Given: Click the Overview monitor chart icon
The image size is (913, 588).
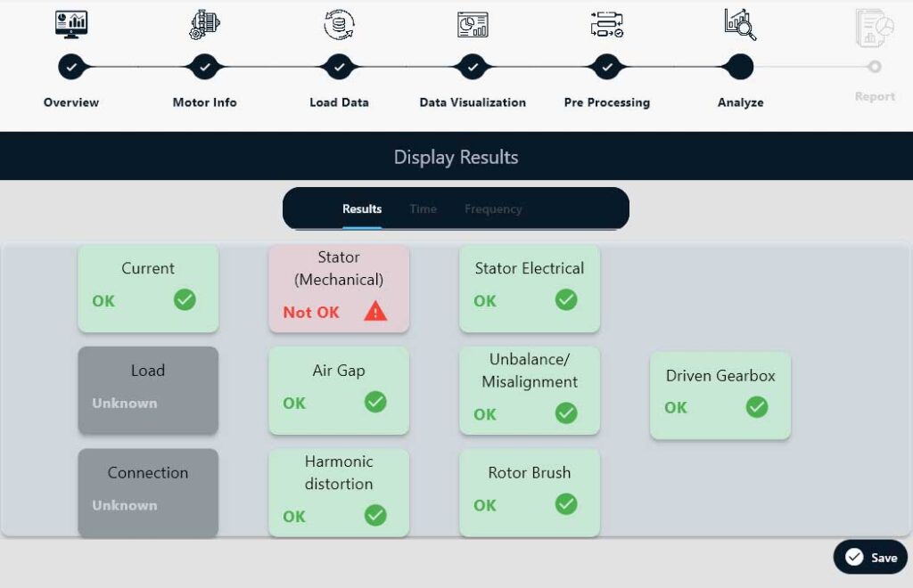Looking at the screenshot, I should (71, 24).
